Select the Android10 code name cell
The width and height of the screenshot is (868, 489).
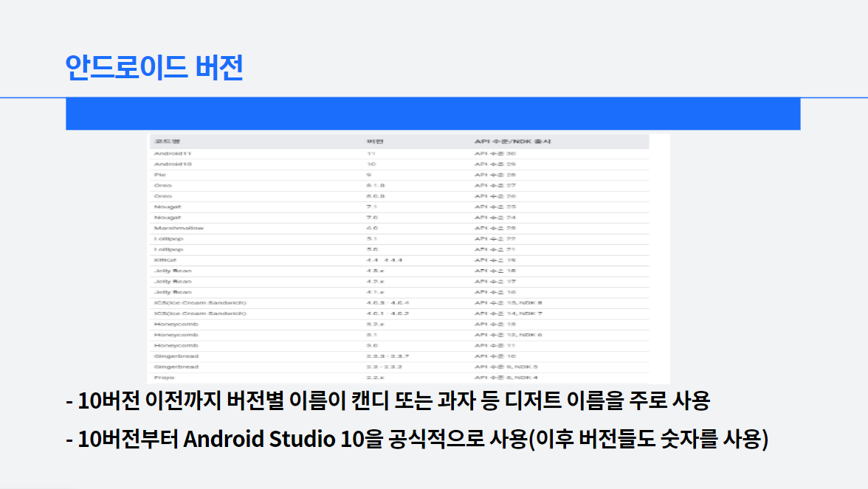pyautogui.click(x=173, y=164)
